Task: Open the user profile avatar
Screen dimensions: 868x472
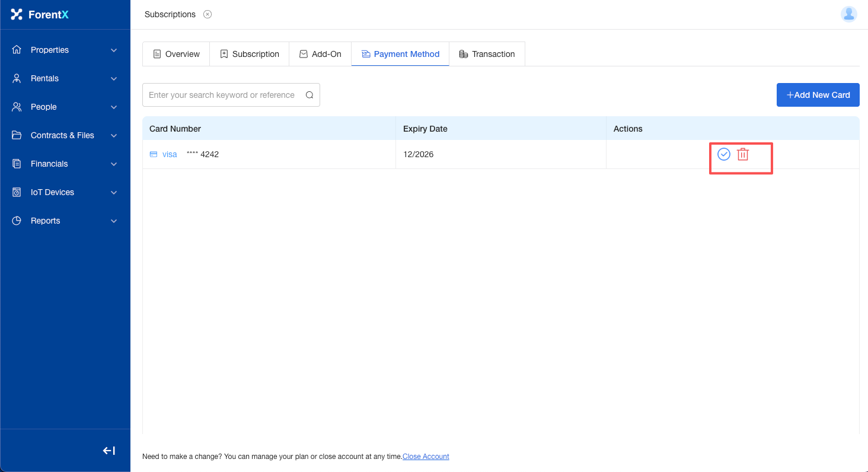Action: (x=848, y=14)
